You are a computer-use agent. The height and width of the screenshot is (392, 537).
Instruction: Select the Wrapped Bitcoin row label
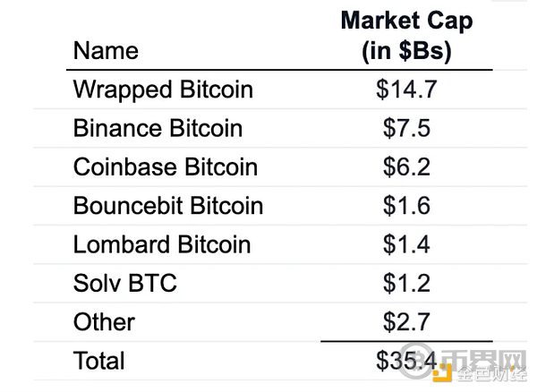click(163, 89)
